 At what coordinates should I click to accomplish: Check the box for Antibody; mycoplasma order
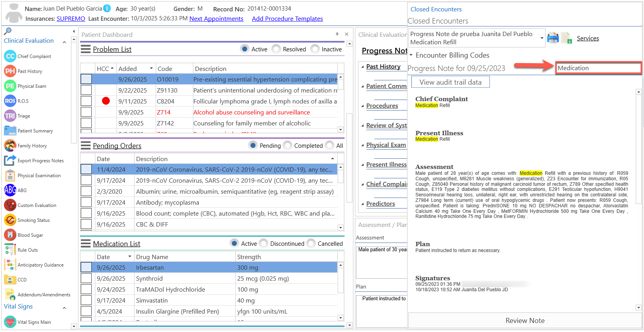click(x=86, y=202)
